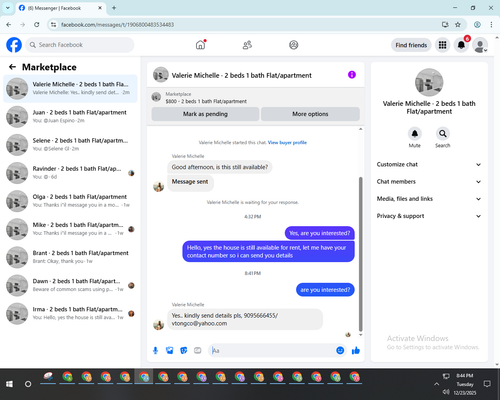The image size is (500, 400).
Task: Choose a sticker icon
Action: coord(184,350)
